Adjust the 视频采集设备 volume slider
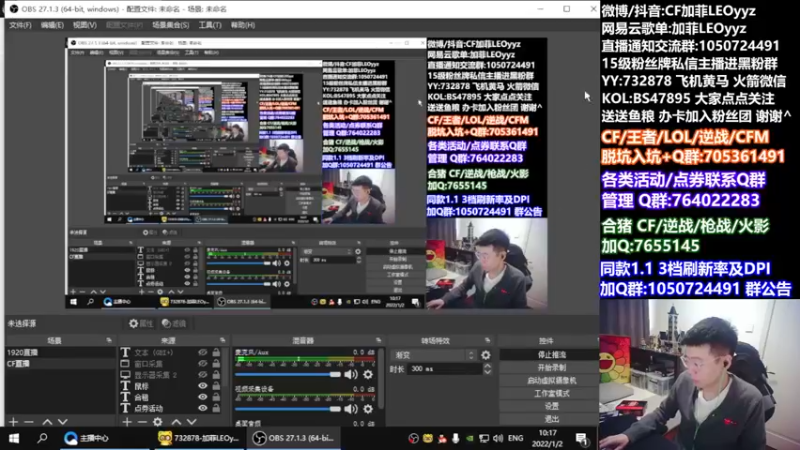800x450 pixels. pyautogui.click(x=288, y=409)
